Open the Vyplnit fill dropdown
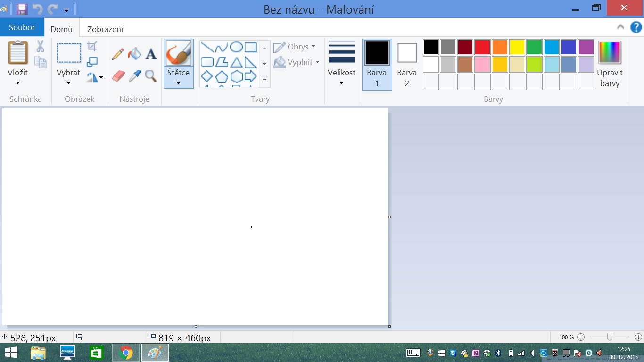 point(297,62)
